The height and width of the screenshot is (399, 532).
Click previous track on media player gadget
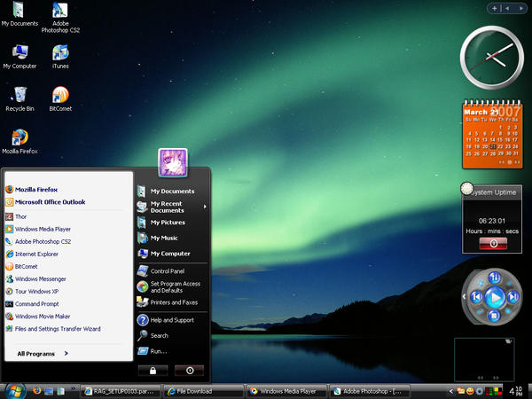point(476,297)
